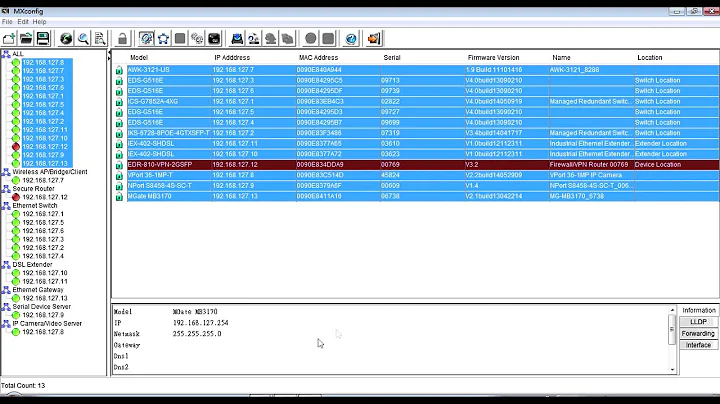The width and height of the screenshot is (720, 404).
Task: Click the info panel scrollbar thumb
Action: pos(672,330)
